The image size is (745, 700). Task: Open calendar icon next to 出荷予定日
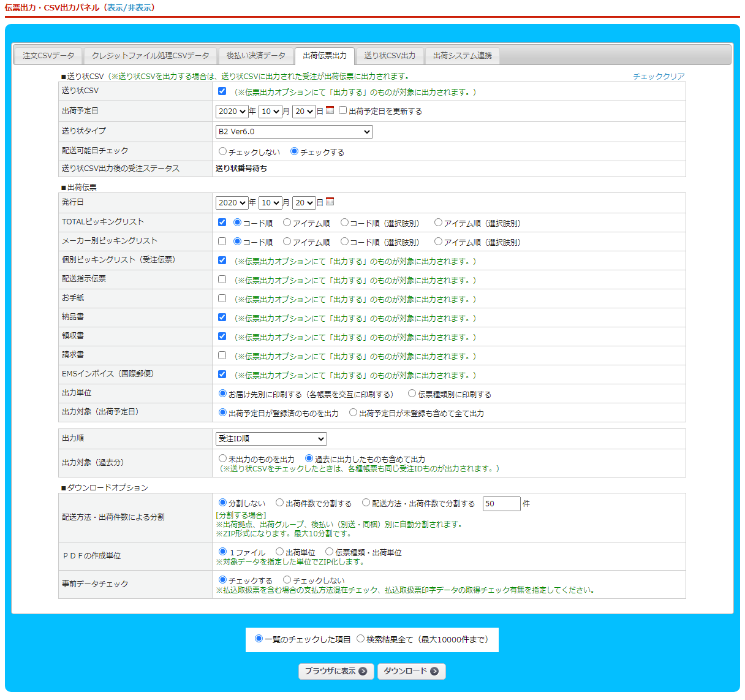coord(330,110)
